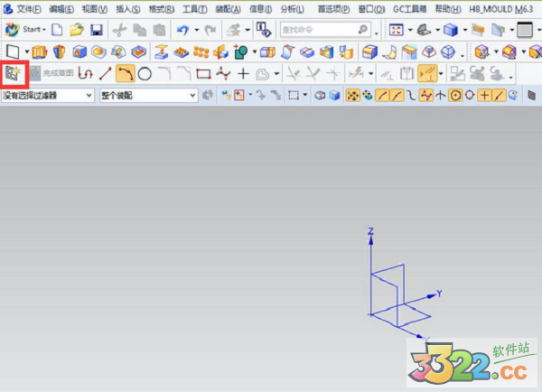Image resolution: width=542 pixels, height=392 pixels.
Task: Select the sketch Line tool
Action: click(105, 73)
